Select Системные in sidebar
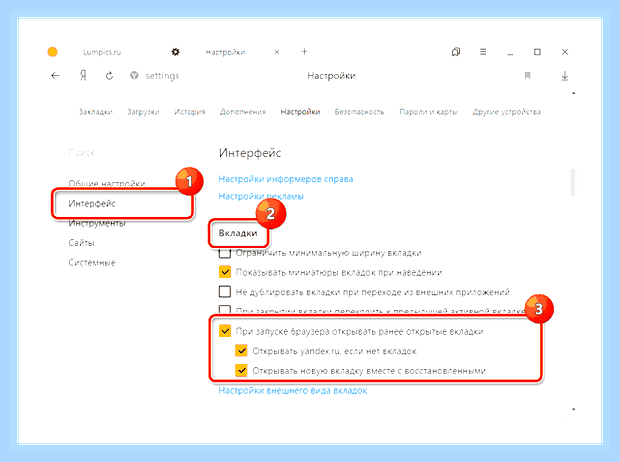 point(92,263)
